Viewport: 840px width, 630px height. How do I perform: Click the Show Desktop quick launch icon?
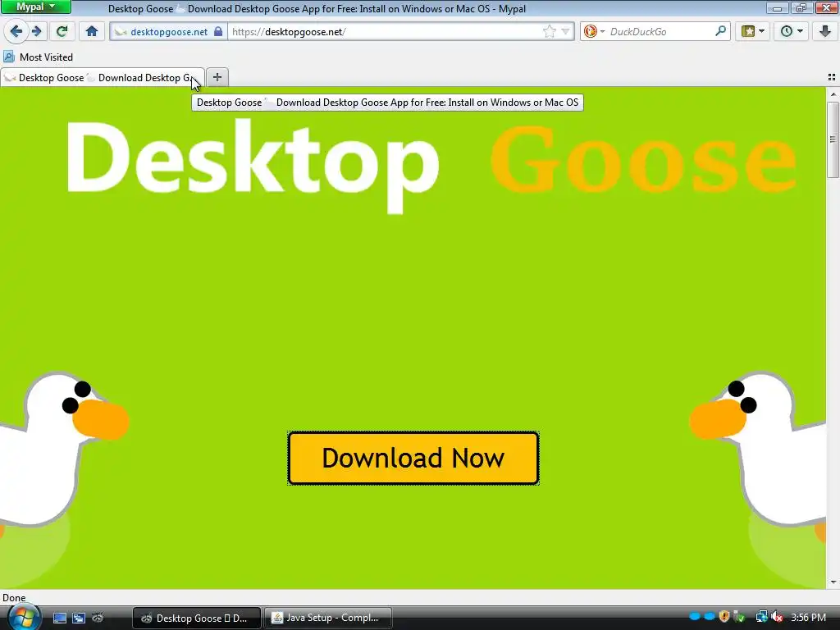tap(59, 618)
